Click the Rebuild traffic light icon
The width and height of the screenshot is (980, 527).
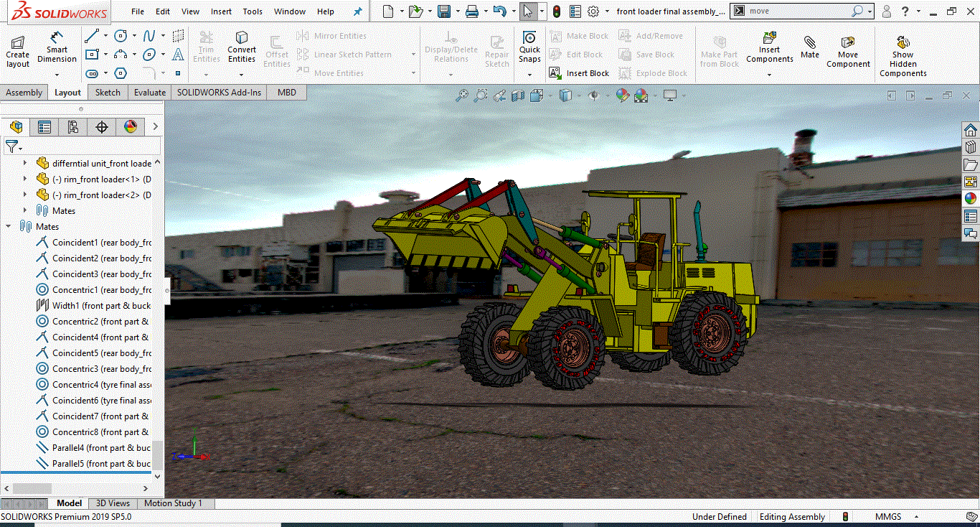(x=557, y=11)
